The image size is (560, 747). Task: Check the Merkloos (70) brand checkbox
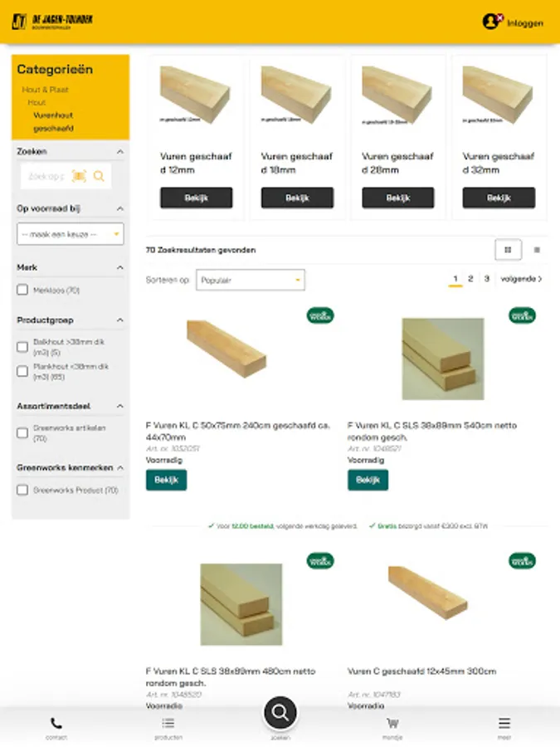(22, 290)
